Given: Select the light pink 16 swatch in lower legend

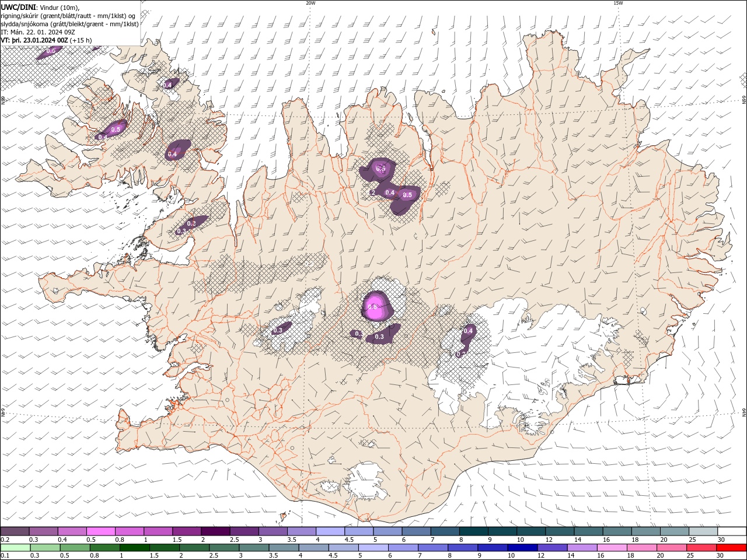Looking at the screenshot, I should [612, 548].
